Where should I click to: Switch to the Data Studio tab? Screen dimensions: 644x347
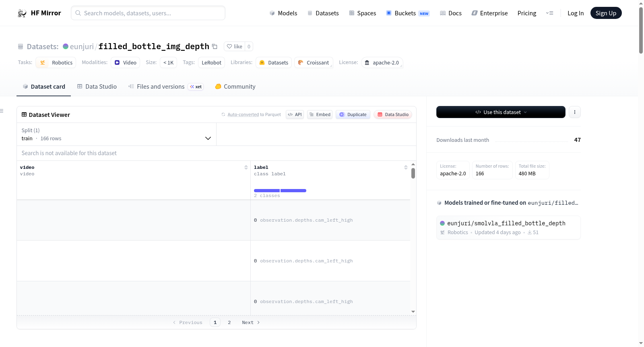(x=97, y=87)
